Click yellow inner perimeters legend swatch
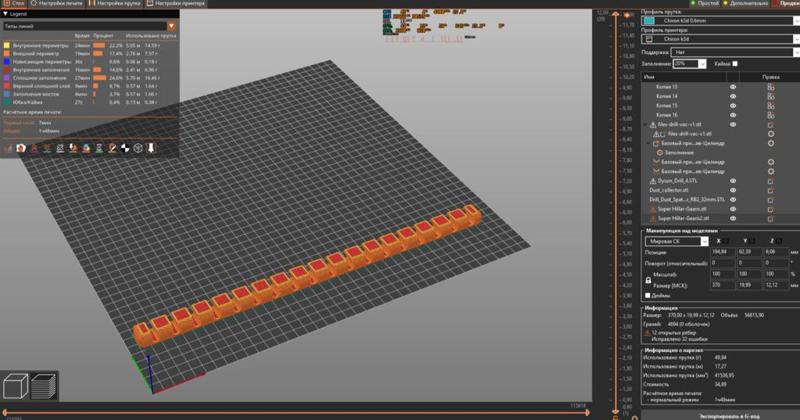Image resolution: width=800 pixels, height=420 pixels. [x=7, y=45]
